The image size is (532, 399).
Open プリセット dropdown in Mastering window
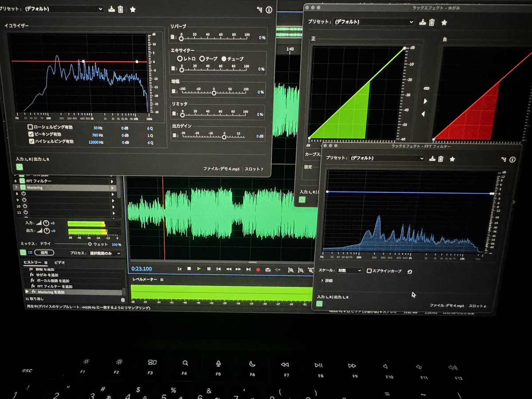(63, 9)
